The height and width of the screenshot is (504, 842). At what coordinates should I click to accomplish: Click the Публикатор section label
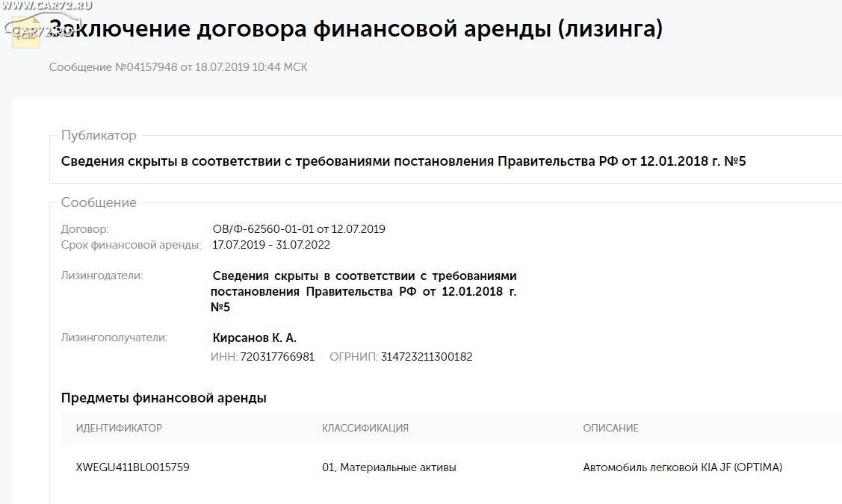pyautogui.click(x=99, y=135)
